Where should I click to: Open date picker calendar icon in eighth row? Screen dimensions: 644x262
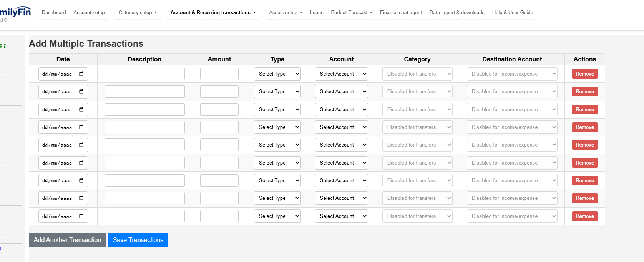point(81,198)
